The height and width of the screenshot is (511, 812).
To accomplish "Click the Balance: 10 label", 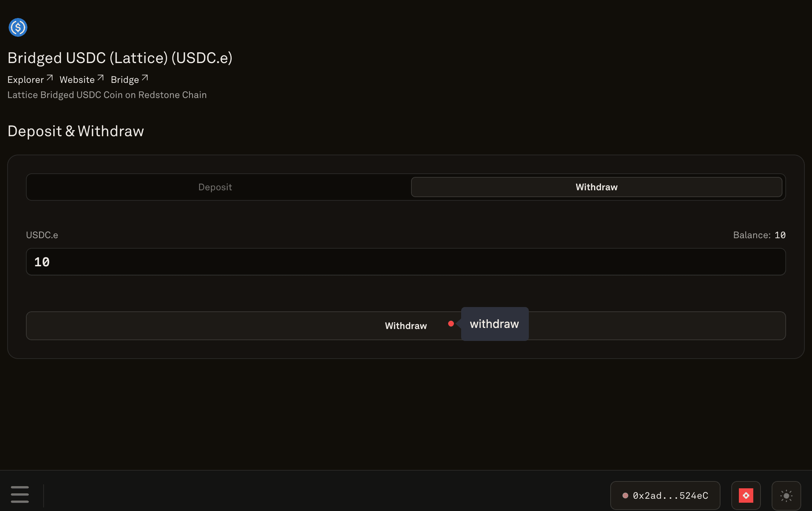I will [759, 235].
